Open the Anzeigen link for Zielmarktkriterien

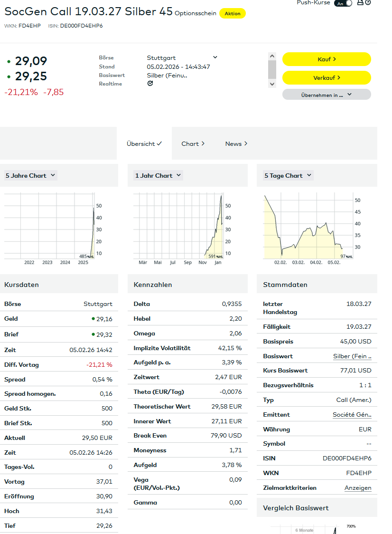coord(358,488)
